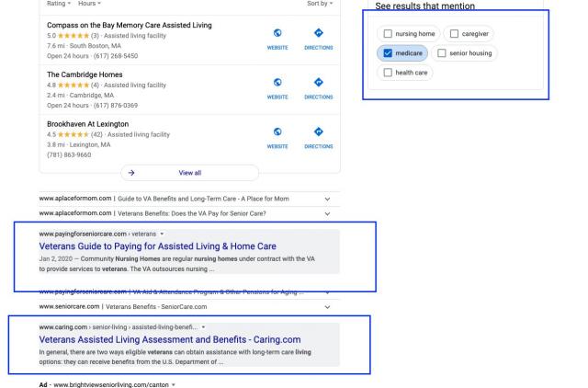Check the nursing home filter checkbox
Image resolution: width=588 pixels, height=388 pixels.
[x=389, y=34]
